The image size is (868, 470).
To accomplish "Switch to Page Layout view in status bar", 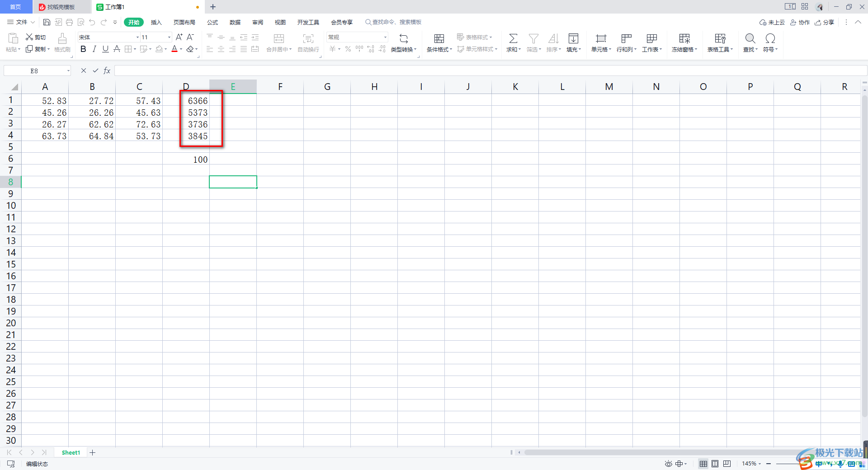I will (x=715, y=464).
